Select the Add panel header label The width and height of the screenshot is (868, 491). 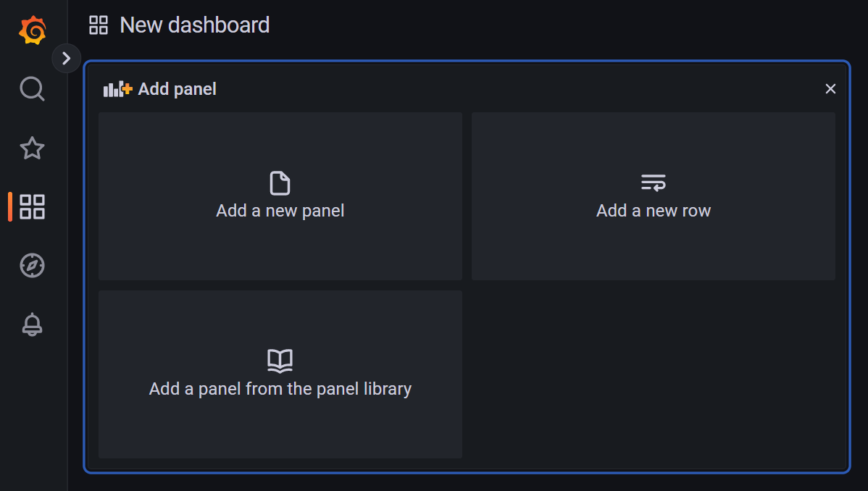click(x=177, y=88)
